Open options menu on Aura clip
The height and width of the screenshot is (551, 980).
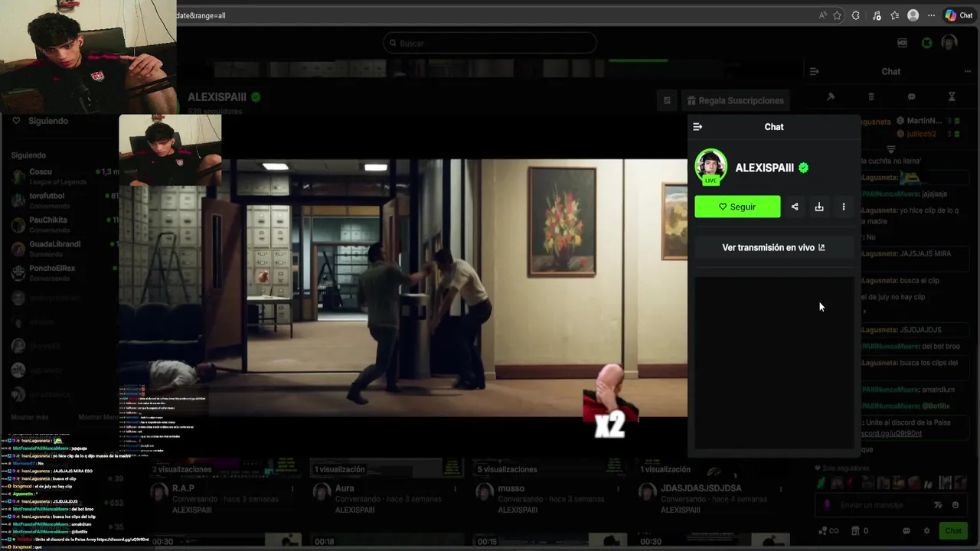455,488
